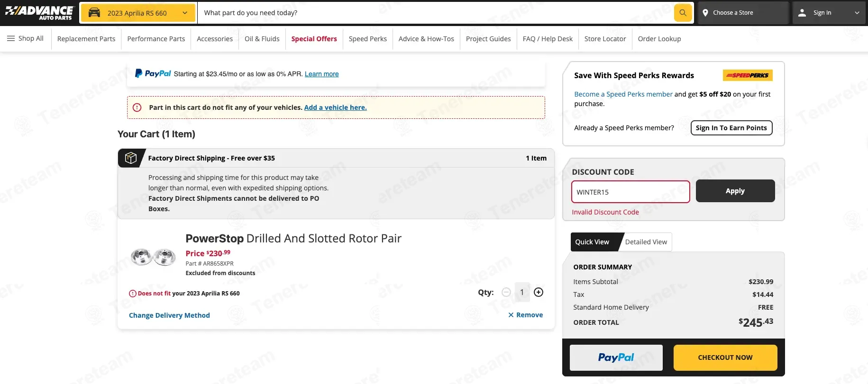
Task: Click the location pin icon for store
Action: coord(705,13)
